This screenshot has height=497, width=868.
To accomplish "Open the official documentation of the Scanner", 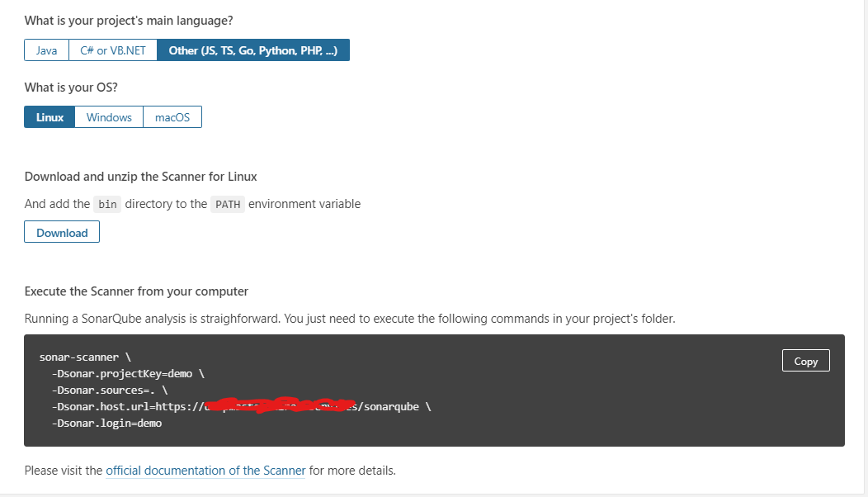I will tap(205, 471).
